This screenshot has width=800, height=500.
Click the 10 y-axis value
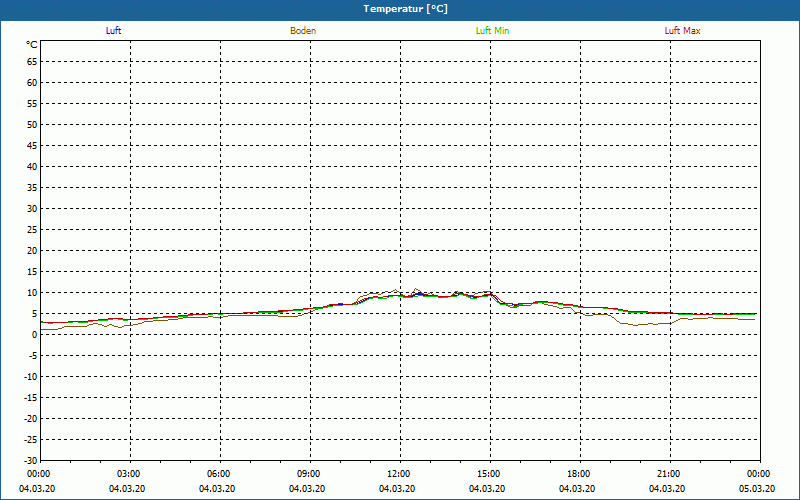tap(32, 293)
